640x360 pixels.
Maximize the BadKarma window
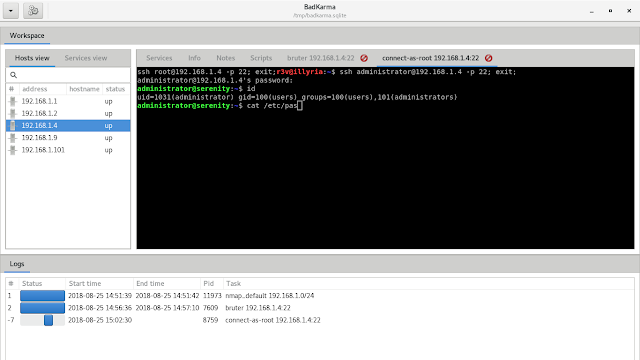point(610,11)
